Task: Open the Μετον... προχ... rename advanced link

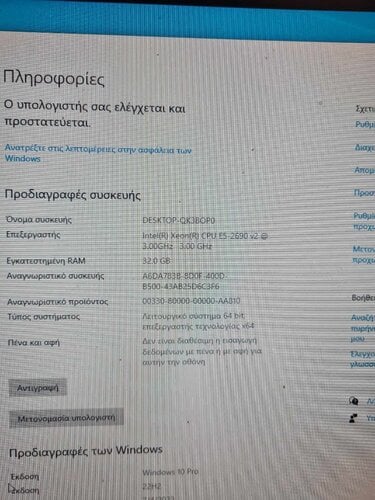Action: pyautogui.click(x=363, y=254)
